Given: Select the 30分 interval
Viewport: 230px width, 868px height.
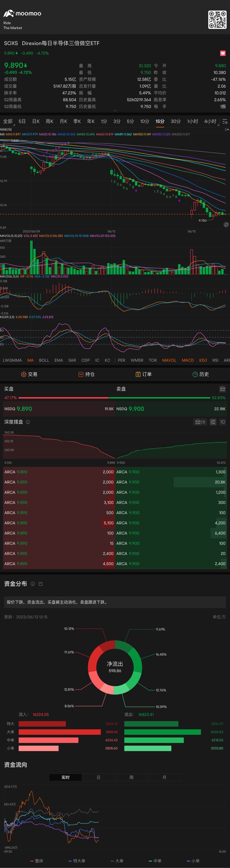Looking at the screenshot, I should click(176, 121).
